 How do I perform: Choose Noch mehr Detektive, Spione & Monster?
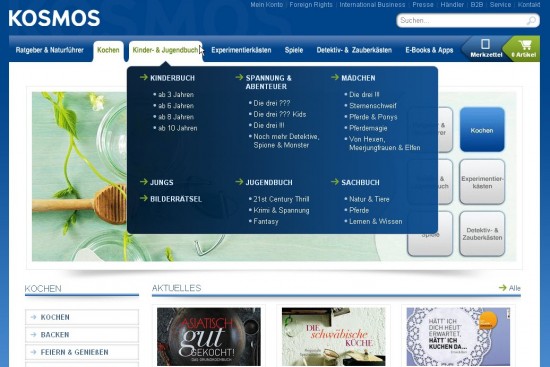pos(286,141)
